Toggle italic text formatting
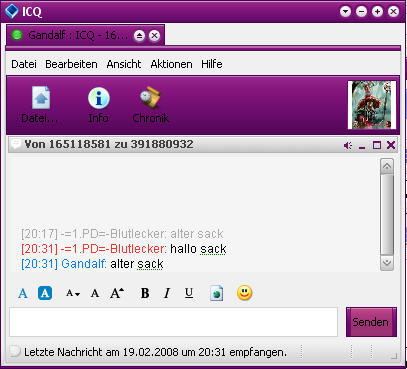 pyautogui.click(x=167, y=293)
